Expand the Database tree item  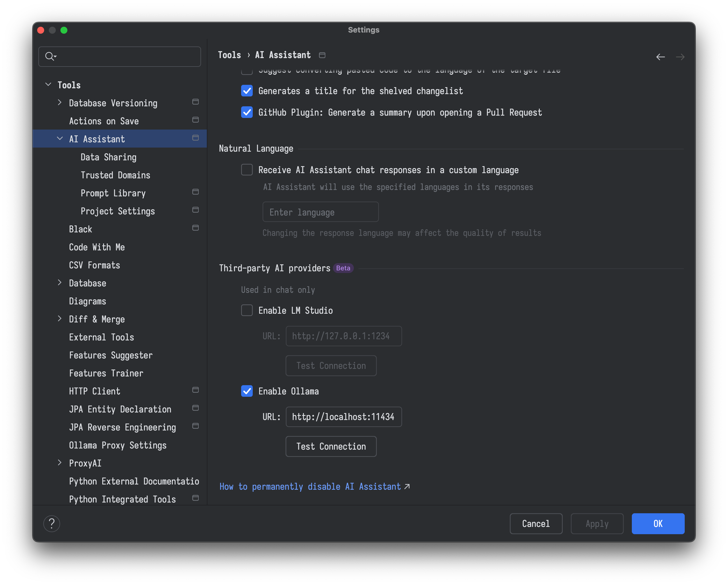[x=60, y=283]
